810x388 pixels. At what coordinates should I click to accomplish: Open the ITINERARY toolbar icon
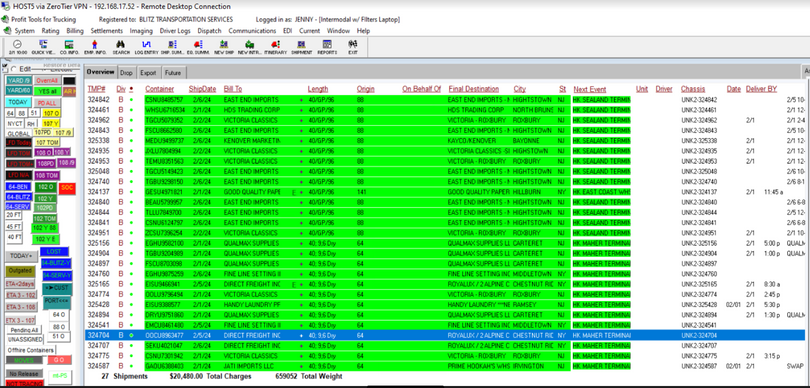275,47
